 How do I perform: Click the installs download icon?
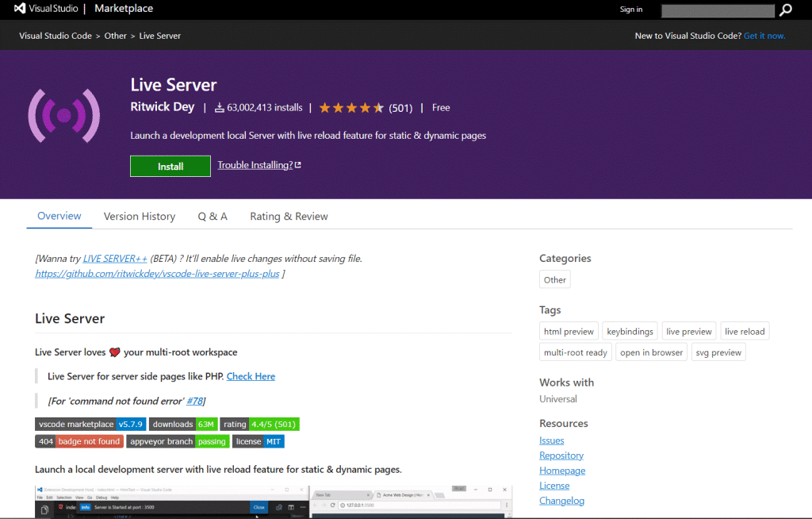(220, 107)
